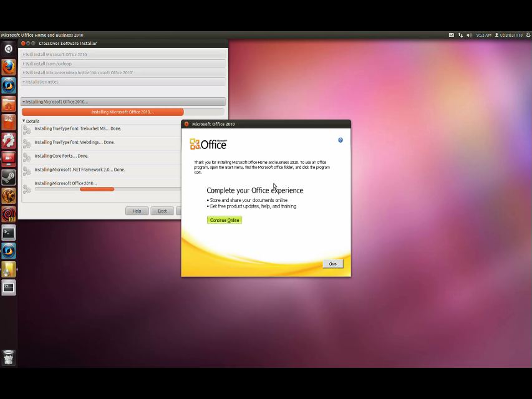This screenshot has width=532, height=399.
Task: Click 'Complete your Office experience' heading
Action: (x=255, y=190)
